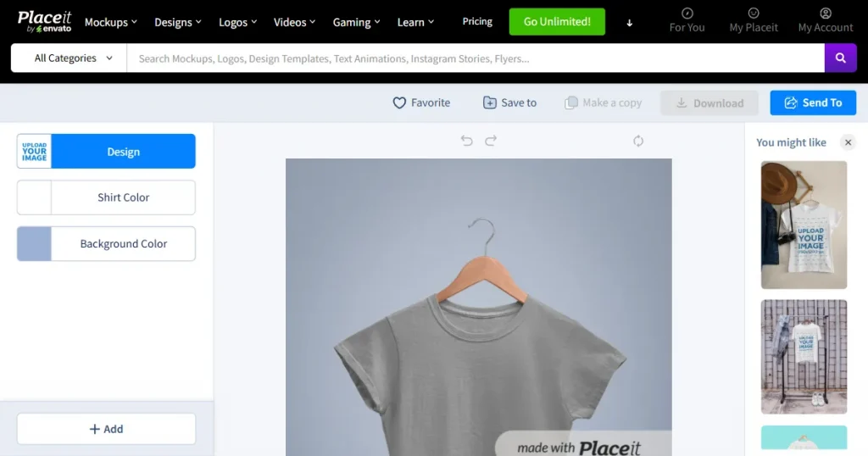Open the Pricing page
Image resolution: width=868 pixels, height=456 pixels.
point(477,21)
